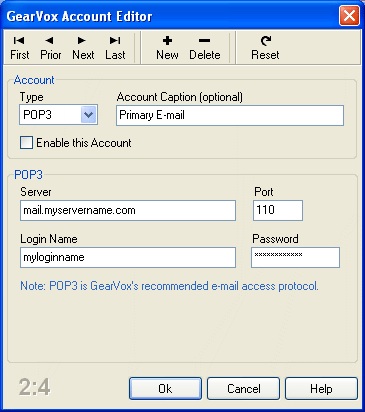Close the GearVox Account Editor window

349,16
